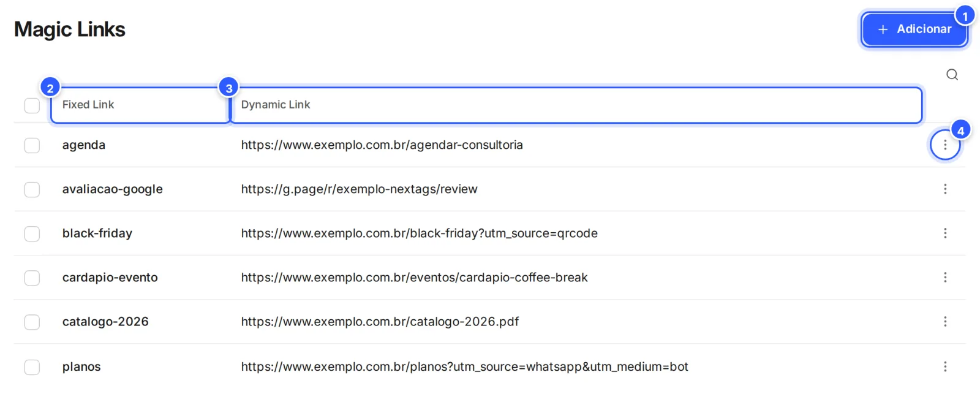Click the black-friday fixed link name
Image resolution: width=980 pixels, height=402 pixels.
point(97,233)
